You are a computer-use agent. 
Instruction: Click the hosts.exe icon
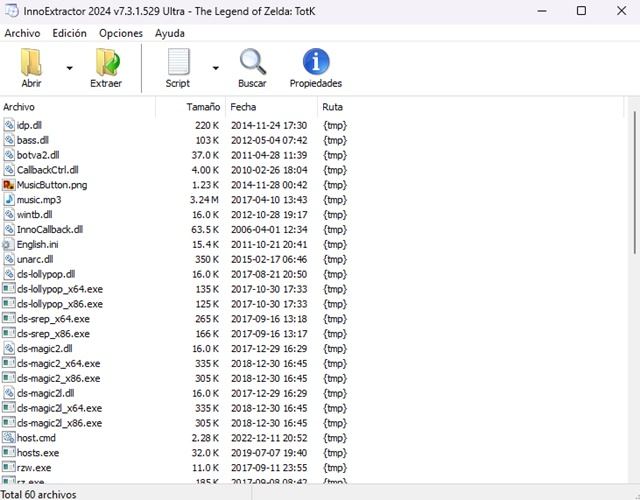pos(9,452)
